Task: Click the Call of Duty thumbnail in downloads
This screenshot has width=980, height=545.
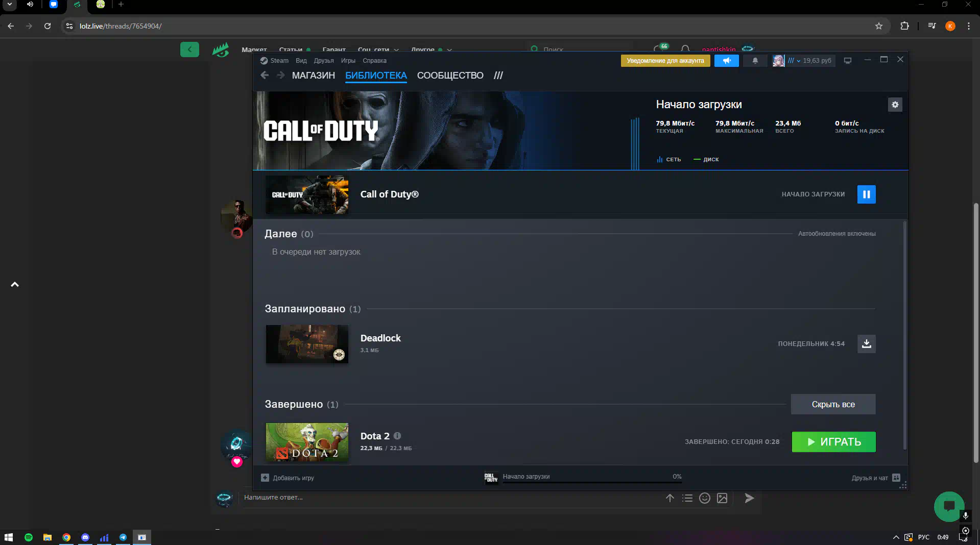Action: coord(307,194)
